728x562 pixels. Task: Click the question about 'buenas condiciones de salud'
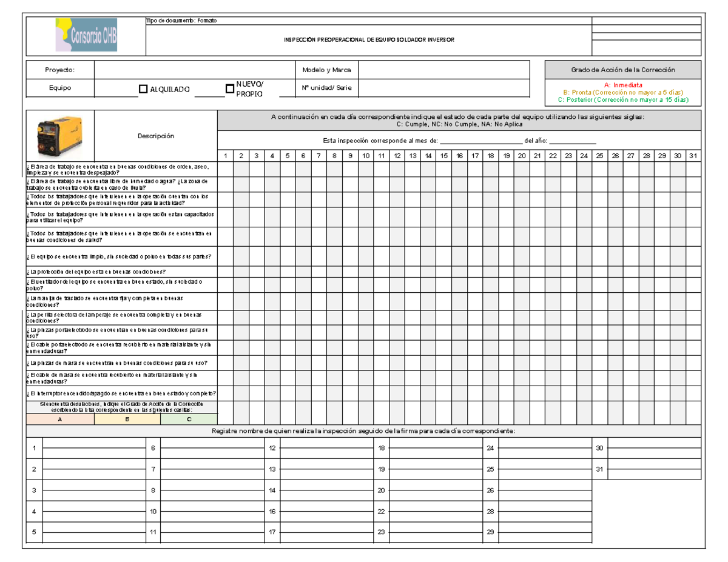point(121,236)
